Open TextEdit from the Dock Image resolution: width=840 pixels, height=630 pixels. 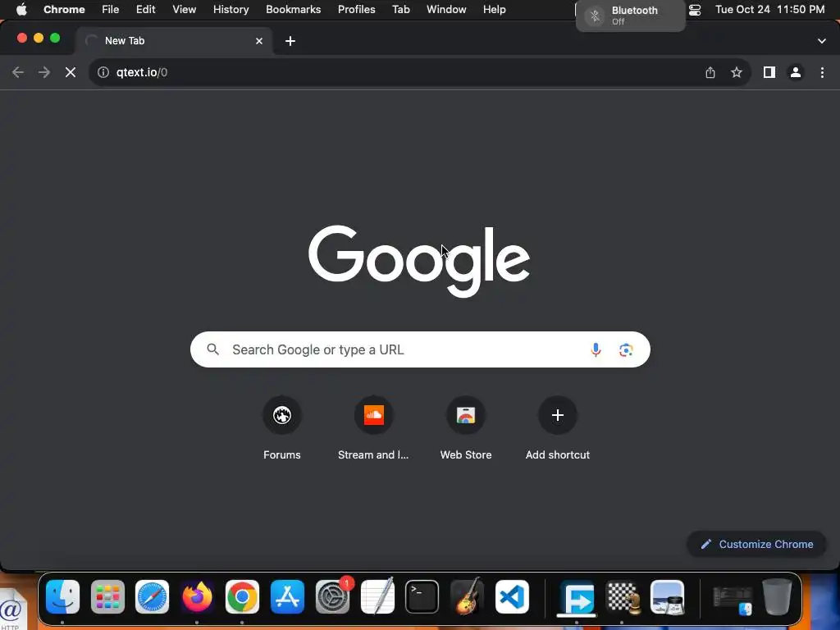(377, 597)
